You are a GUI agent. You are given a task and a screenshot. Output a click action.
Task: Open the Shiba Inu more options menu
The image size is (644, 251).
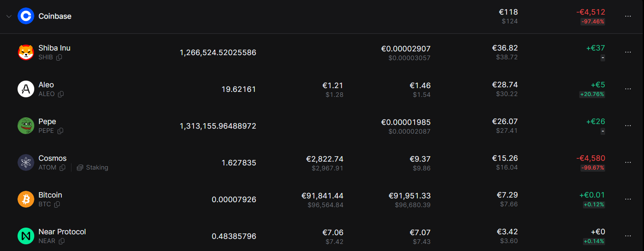point(628,52)
